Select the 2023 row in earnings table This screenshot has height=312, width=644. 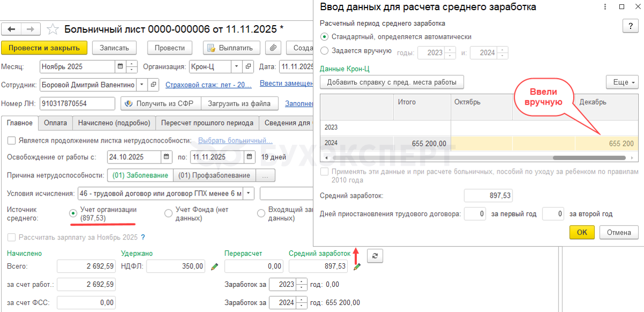click(479, 128)
